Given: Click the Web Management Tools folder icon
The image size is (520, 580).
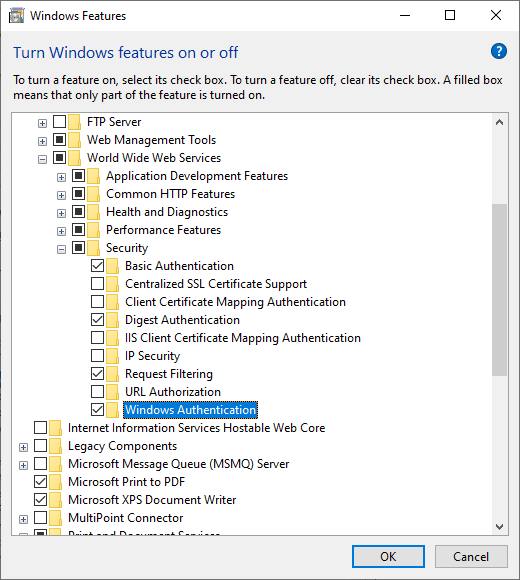Looking at the screenshot, I should tap(74, 140).
